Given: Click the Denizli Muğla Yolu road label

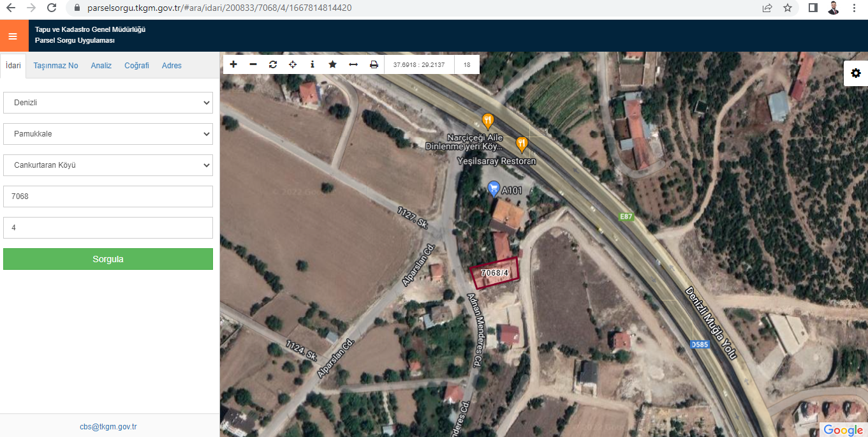Looking at the screenshot, I should click(710, 322).
